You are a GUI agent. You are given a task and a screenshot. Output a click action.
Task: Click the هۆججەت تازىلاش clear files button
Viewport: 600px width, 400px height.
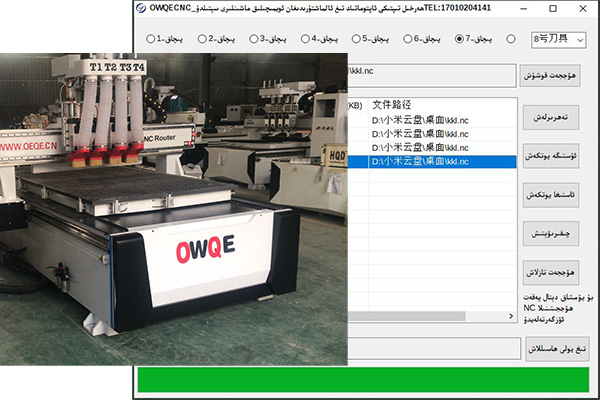point(555,272)
